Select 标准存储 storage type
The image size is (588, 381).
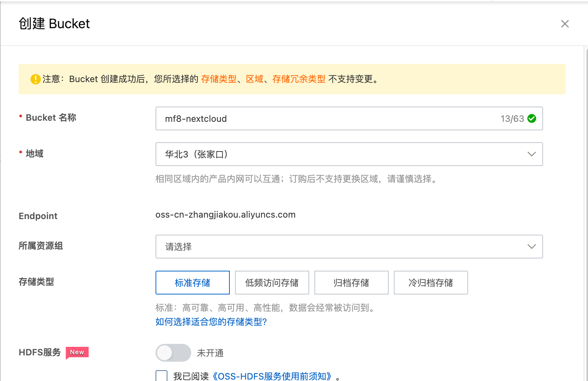pos(192,283)
